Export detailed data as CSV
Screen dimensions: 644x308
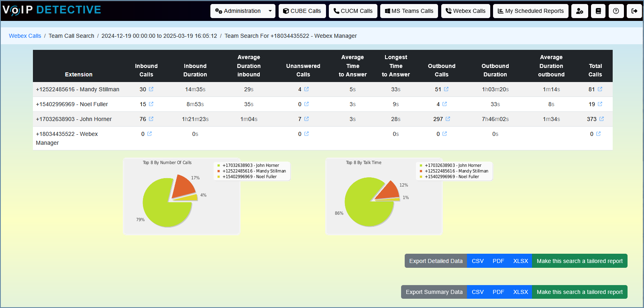point(478,261)
